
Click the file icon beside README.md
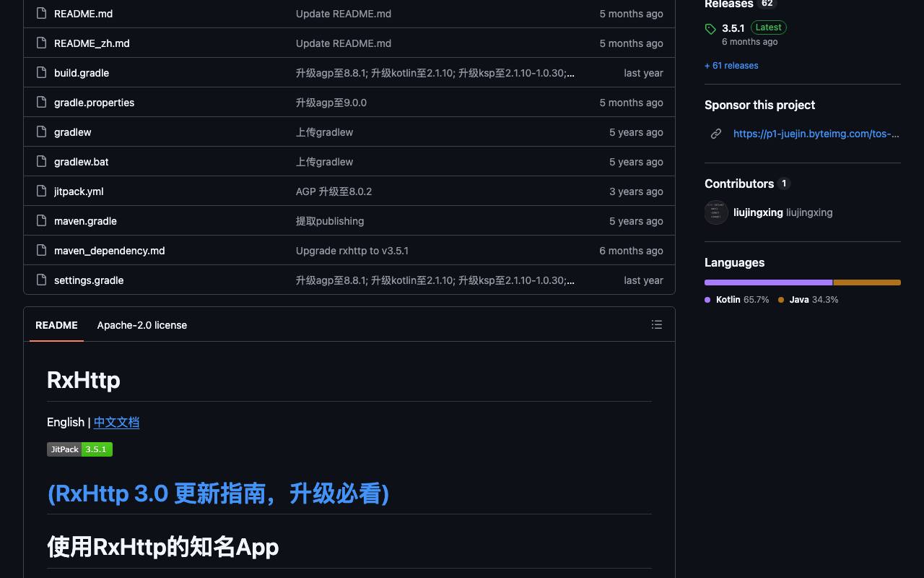[x=41, y=14]
